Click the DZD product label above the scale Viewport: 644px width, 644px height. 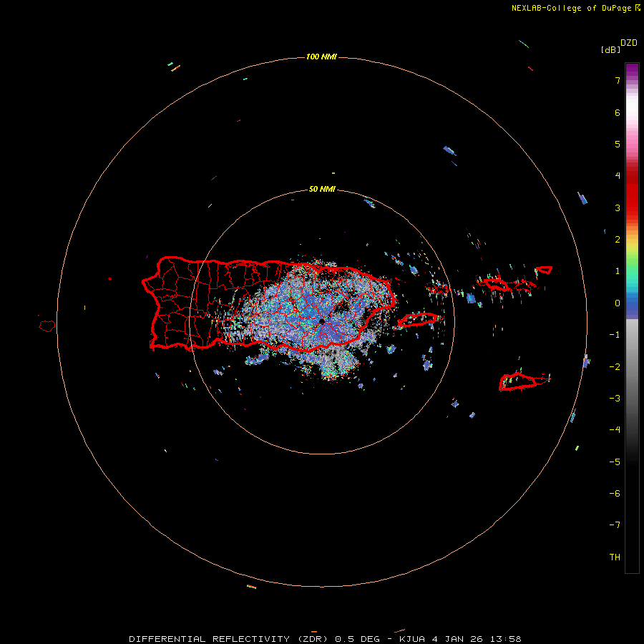pos(629,43)
